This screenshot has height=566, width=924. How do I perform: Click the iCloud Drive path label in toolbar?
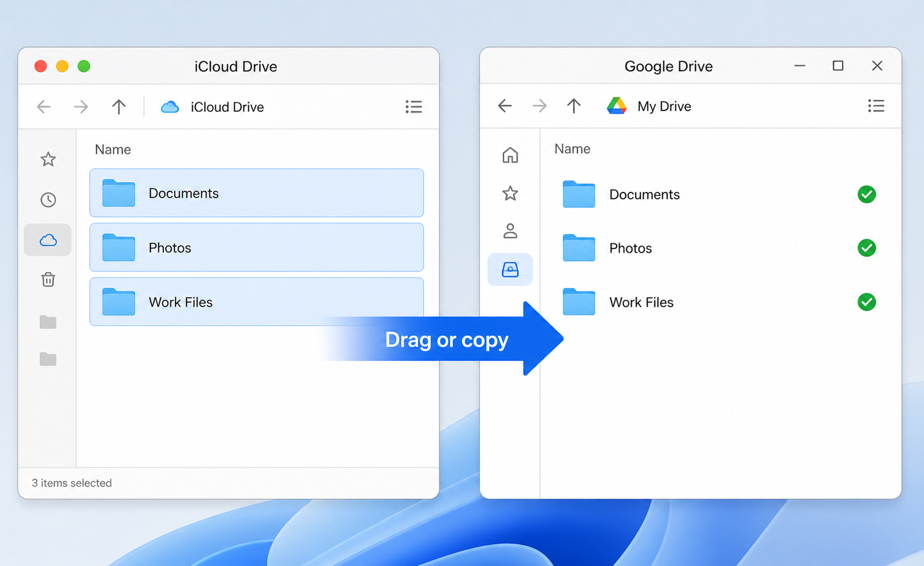point(227,107)
